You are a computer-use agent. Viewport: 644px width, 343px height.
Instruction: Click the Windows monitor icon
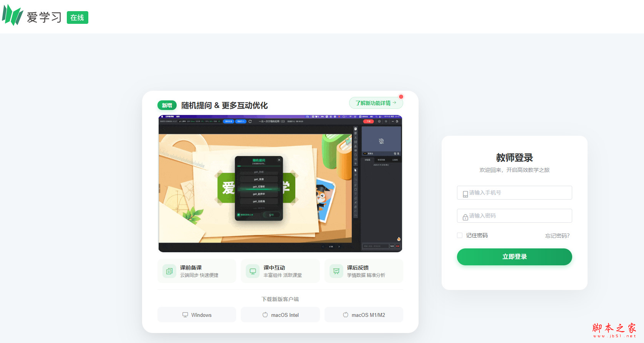pos(185,315)
